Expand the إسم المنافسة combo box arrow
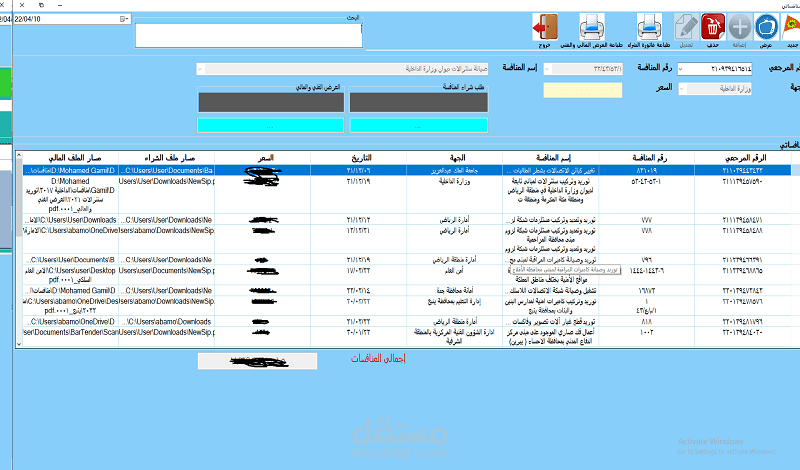 click(200, 69)
